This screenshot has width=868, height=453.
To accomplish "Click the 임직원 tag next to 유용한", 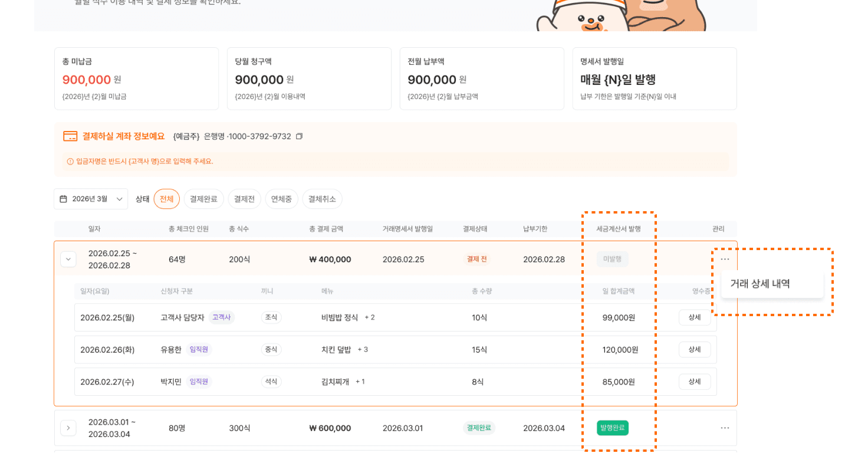I will coord(199,349).
